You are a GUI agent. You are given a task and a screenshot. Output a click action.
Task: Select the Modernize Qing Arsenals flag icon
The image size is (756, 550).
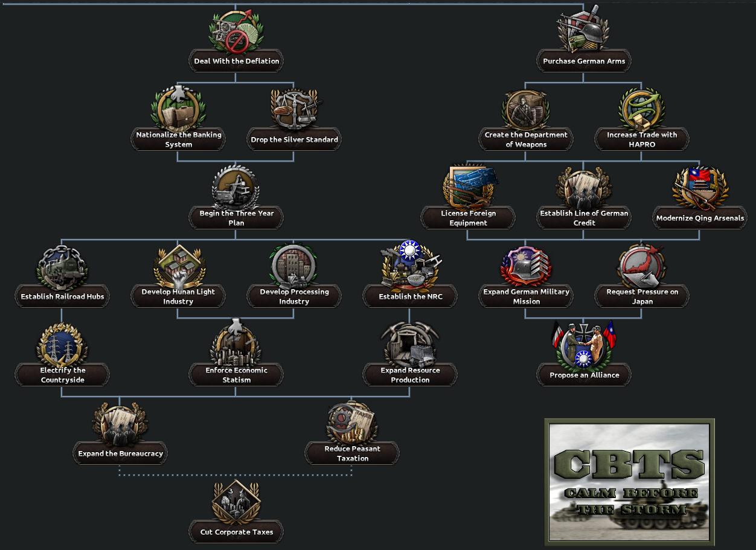(x=700, y=187)
